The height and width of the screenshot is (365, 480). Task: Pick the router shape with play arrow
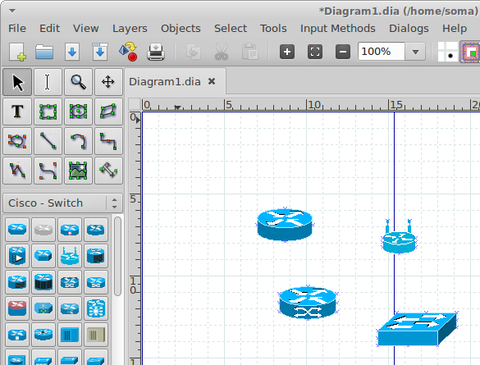[x=17, y=256]
